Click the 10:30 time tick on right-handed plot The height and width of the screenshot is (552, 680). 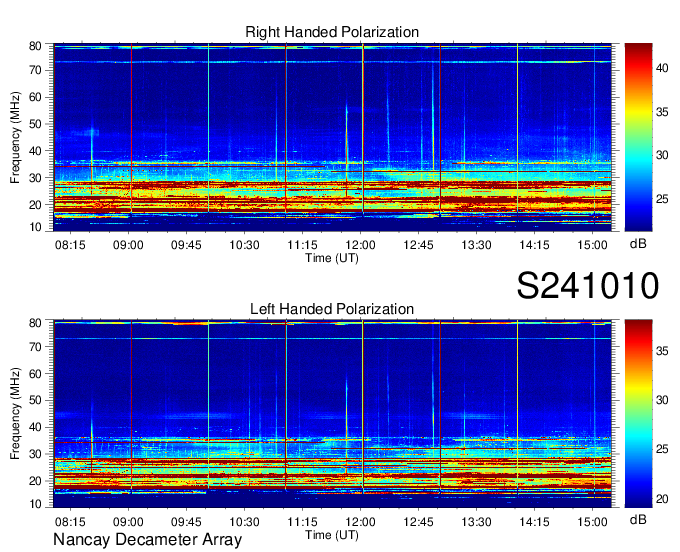pos(244,245)
